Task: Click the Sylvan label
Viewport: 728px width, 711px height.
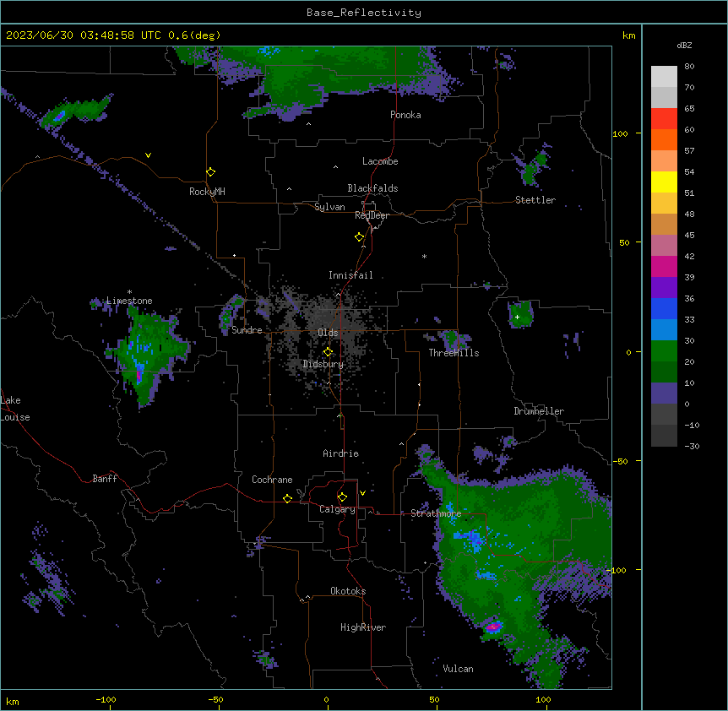Action: (329, 207)
